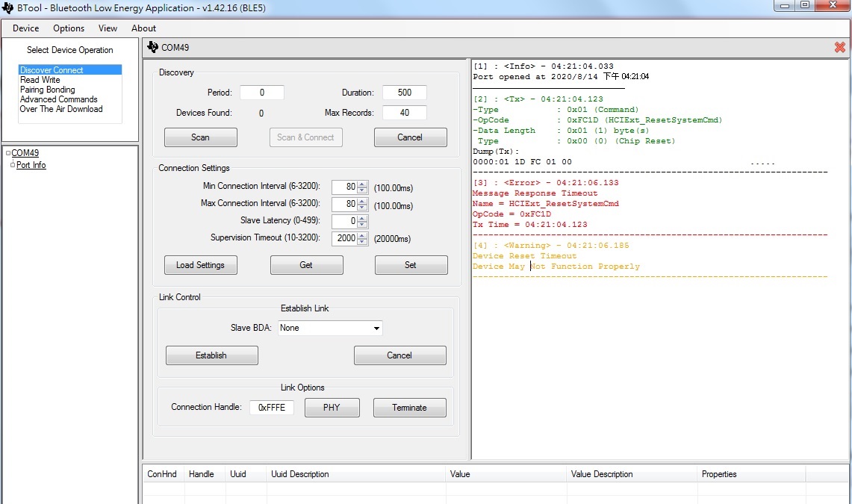
Task: Click the Terminate button
Action: pyautogui.click(x=409, y=408)
